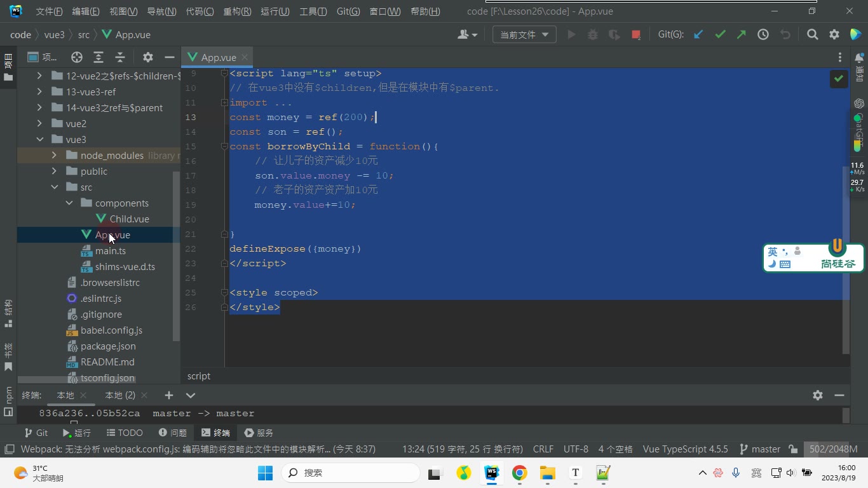Toggle the read-only lock icon in status bar

pos(793,449)
